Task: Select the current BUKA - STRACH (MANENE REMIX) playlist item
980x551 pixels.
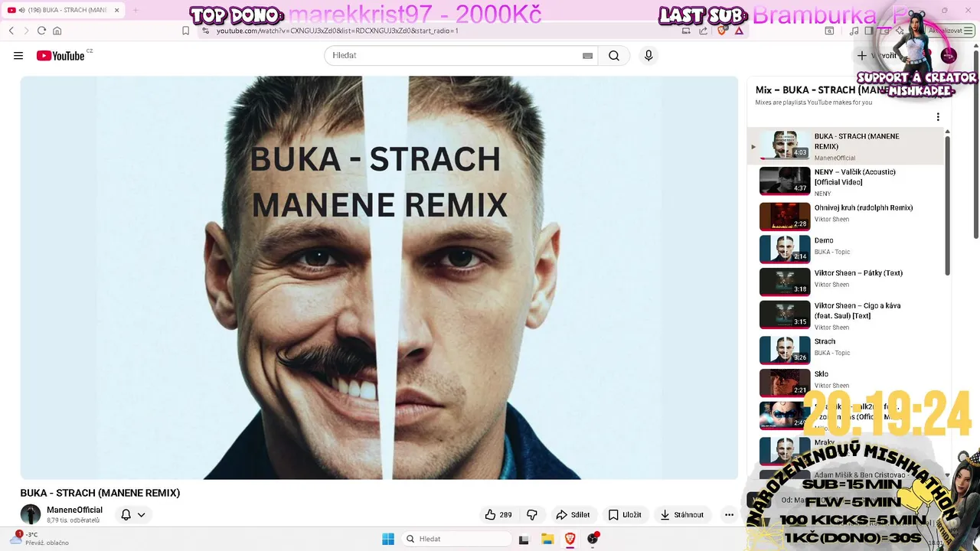Action: coord(845,146)
